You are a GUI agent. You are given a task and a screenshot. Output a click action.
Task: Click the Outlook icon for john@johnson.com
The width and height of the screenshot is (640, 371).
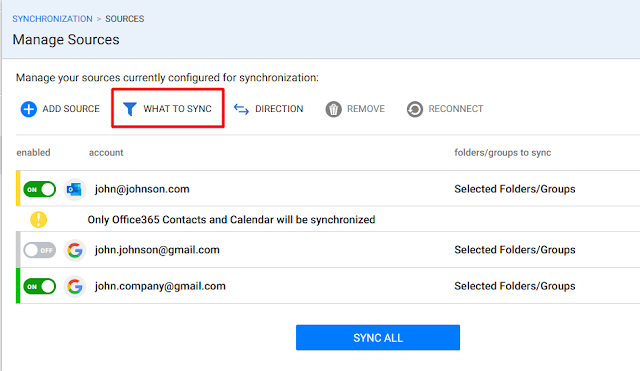pyautogui.click(x=75, y=189)
